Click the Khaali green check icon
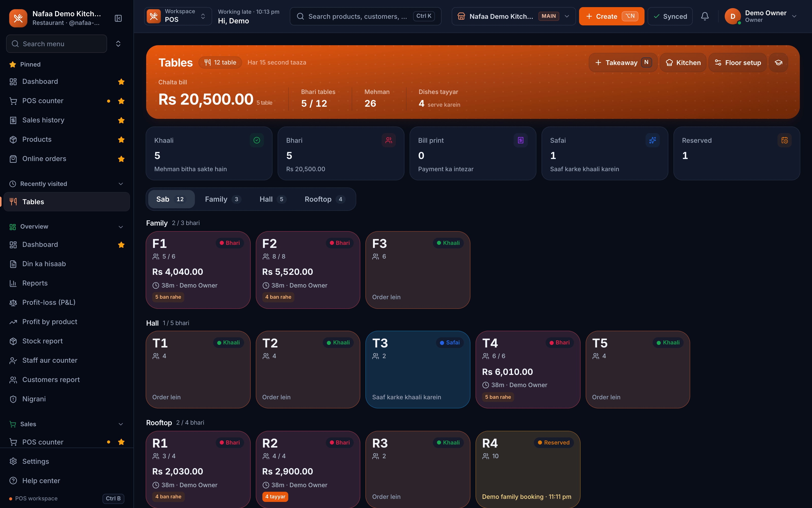This screenshot has width=812, height=508. (x=257, y=140)
